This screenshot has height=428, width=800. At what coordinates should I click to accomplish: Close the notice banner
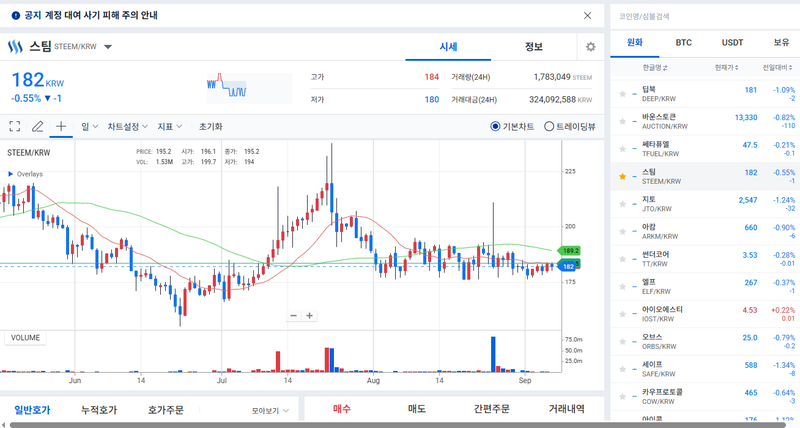[x=587, y=16]
